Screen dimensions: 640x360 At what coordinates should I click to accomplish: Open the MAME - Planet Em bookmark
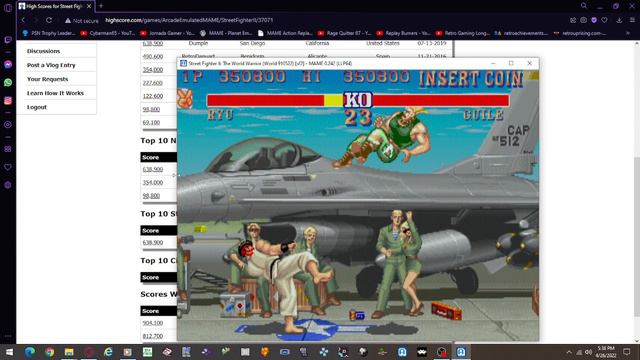click(226, 33)
